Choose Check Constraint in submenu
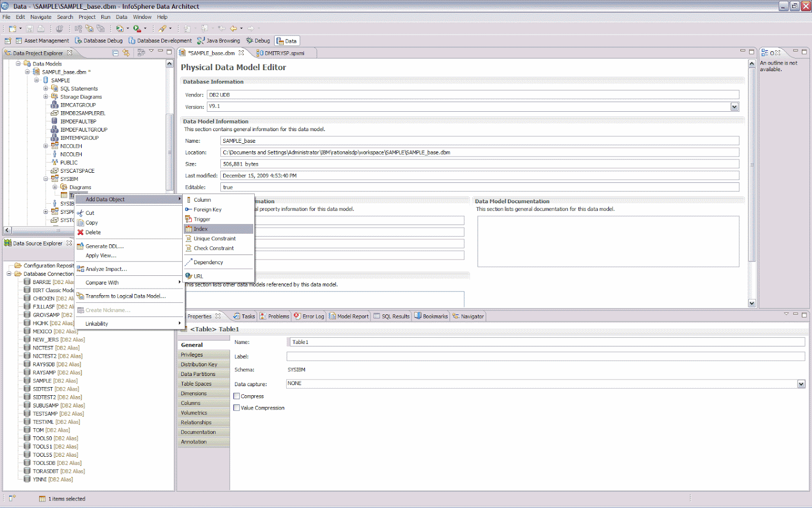 (x=219, y=248)
